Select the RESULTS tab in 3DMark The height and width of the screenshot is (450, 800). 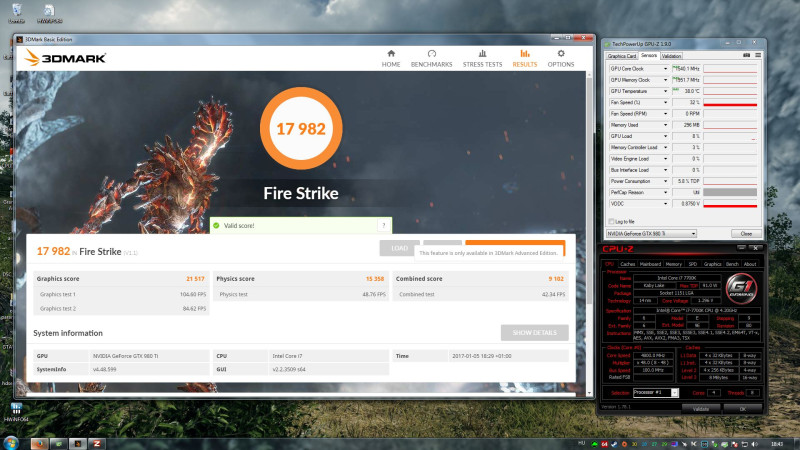tap(524, 59)
